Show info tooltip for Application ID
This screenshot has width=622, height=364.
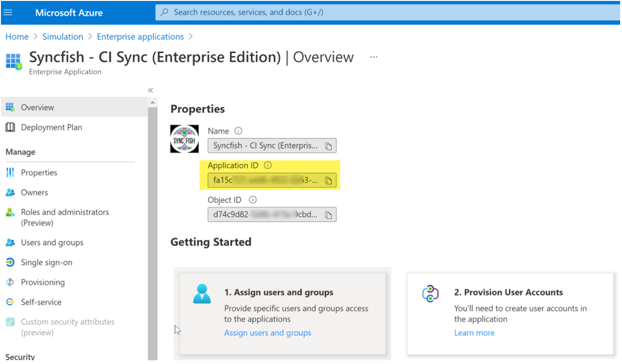click(x=268, y=165)
